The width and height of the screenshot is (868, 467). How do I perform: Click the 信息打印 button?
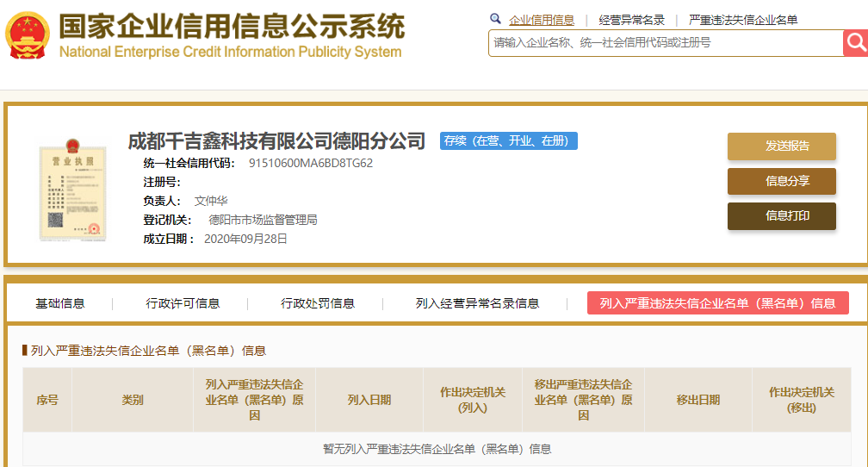pos(782,216)
